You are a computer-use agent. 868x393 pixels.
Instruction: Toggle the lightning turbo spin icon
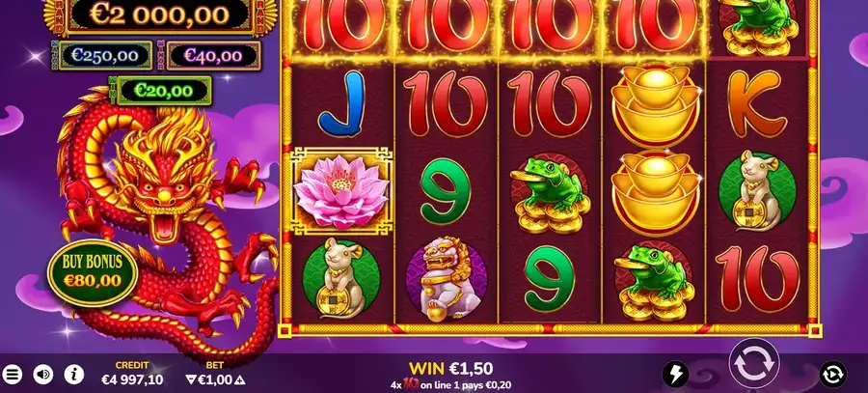tap(676, 375)
